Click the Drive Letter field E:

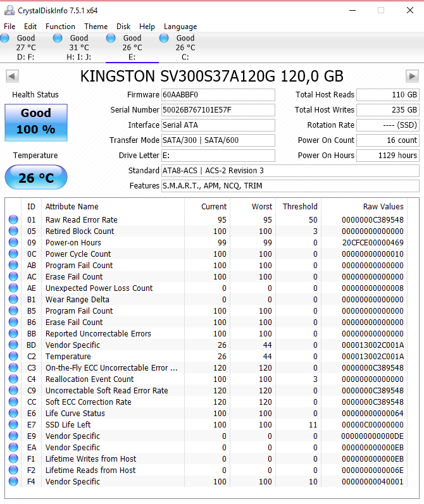218,156
